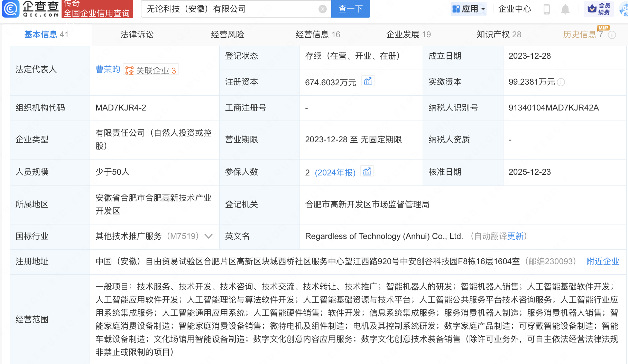Image resolution: width=628 pixels, height=364 pixels.
Task: Click 更新 for English name translation
Action: [515, 236]
